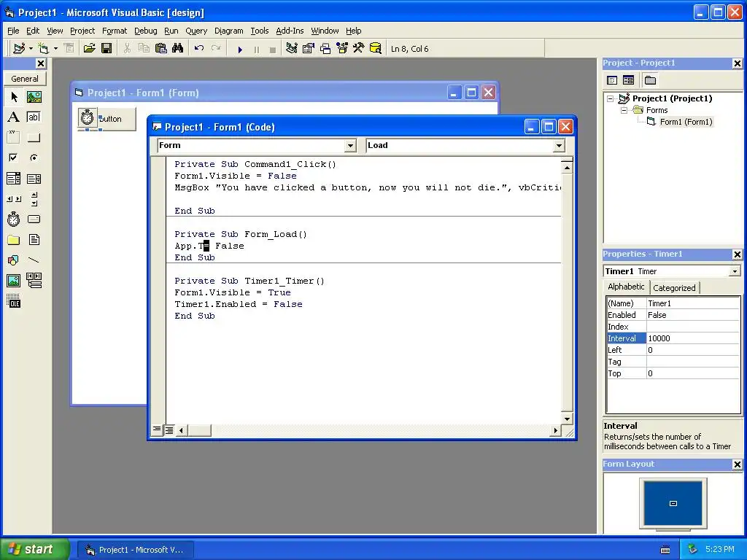This screenshot has width=747, height=560.
Task: Open the Form object dropdown
Action: (350, 146)
